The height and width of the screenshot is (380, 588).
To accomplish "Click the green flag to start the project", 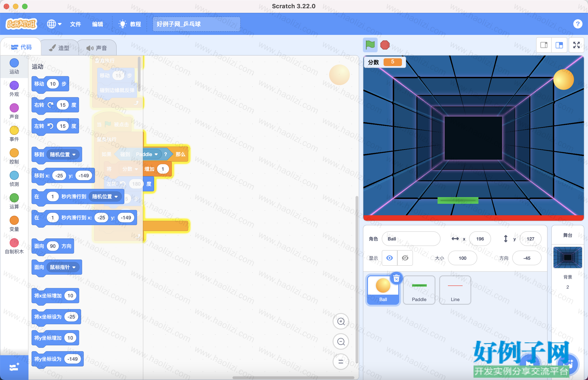I will pos(370,45).
